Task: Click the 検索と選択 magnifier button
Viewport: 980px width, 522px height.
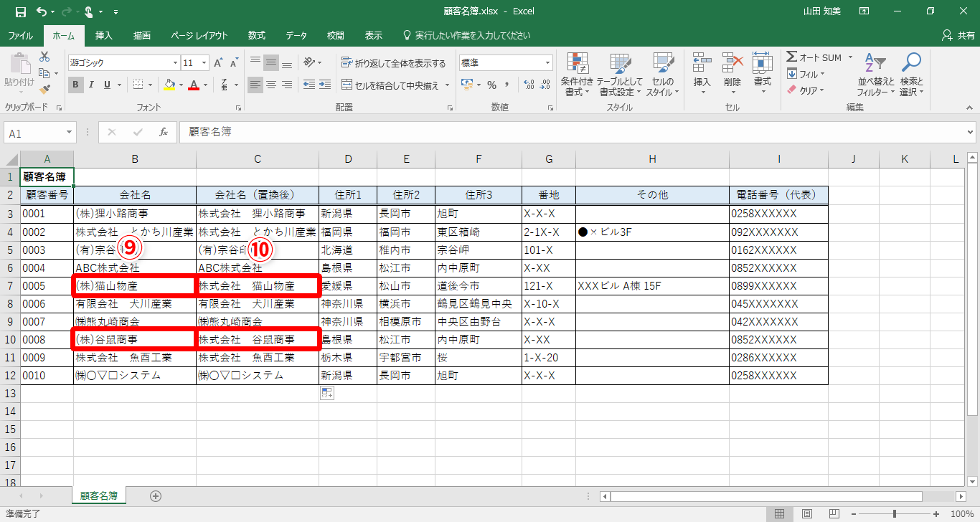Action: click(911, 74)
